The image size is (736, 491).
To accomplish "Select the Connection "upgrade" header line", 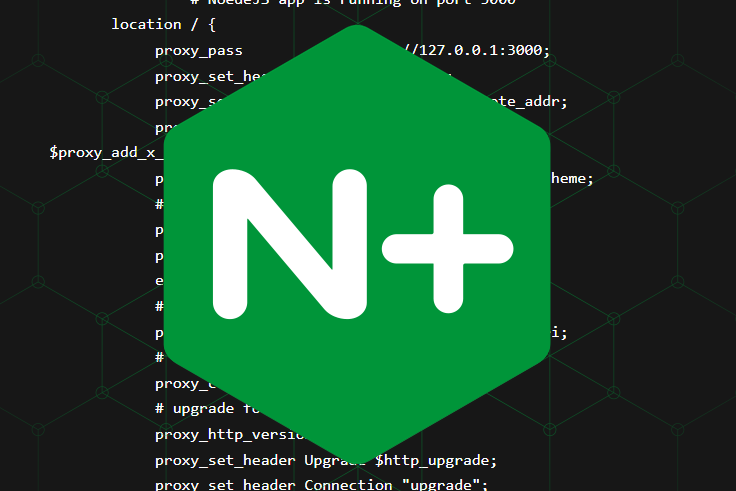I will tap(322, 484).
